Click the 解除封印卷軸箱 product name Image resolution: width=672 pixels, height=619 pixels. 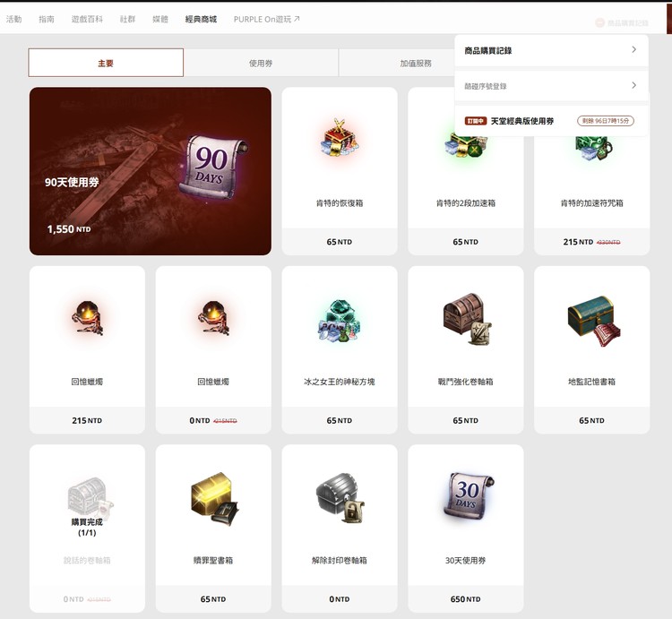tap(340, 560)
